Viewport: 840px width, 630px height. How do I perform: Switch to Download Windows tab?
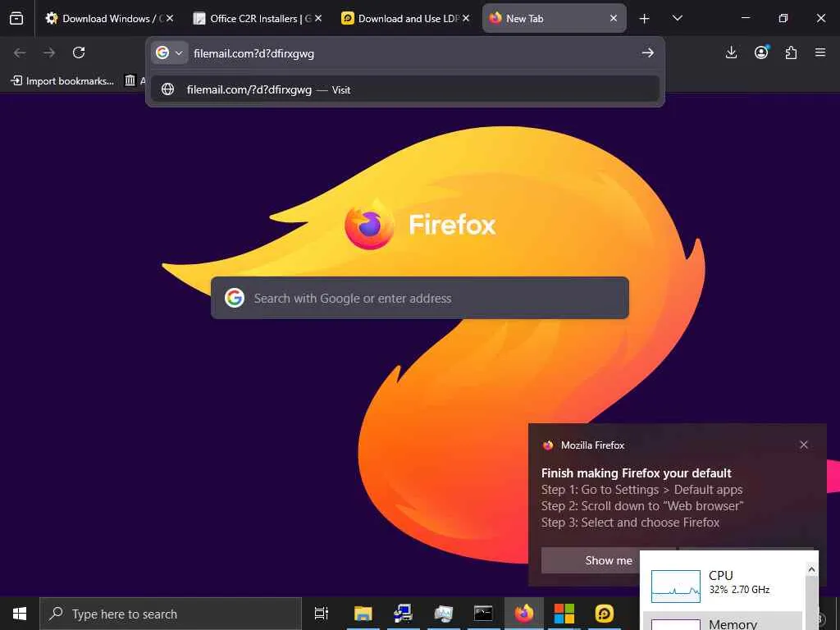click(109, 18)
